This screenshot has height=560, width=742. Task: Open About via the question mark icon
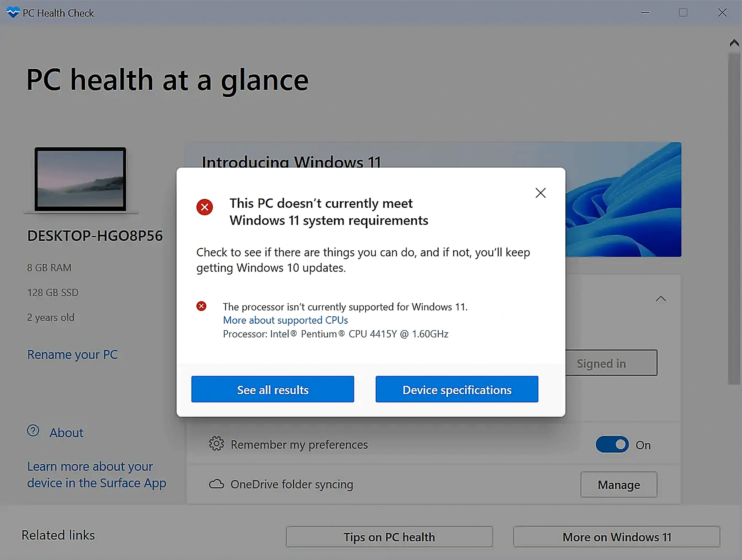pyautogui.click(x=33, y=431)
